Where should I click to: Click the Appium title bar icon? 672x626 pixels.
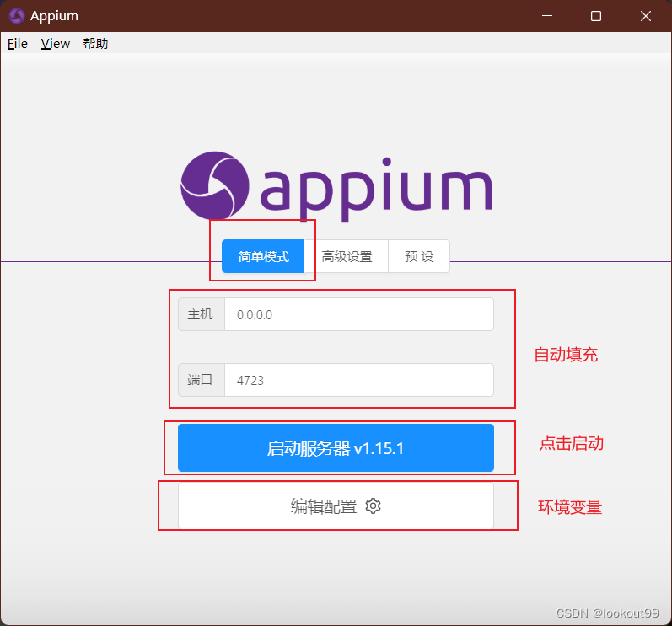point(17,16)
